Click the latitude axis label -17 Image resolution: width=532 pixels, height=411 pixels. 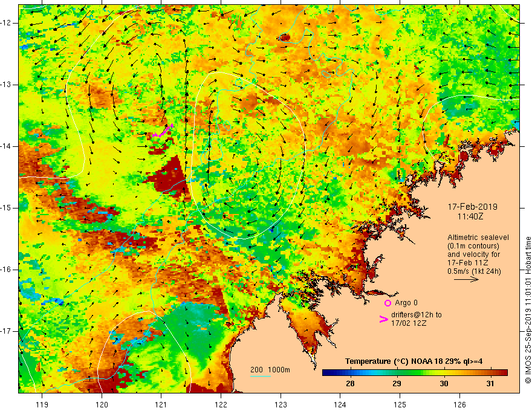(x=6, y=331)
